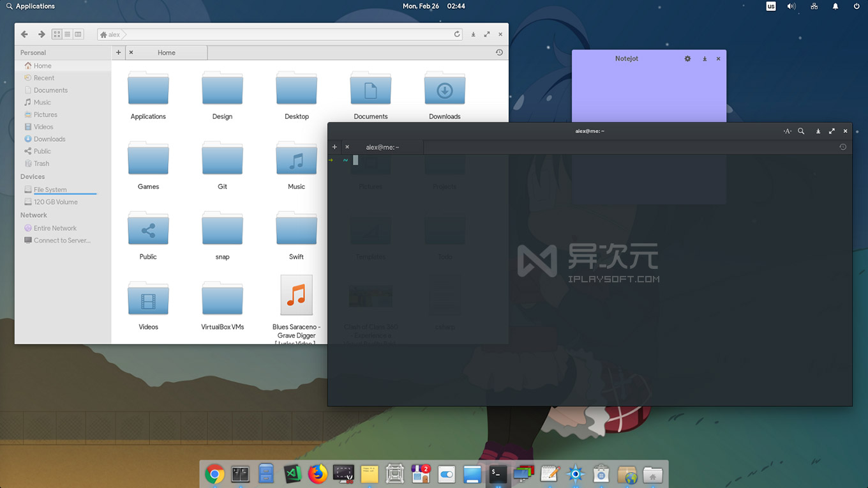Click the reload icon in the Files address bar
The width and height of the screenshot is (868, 488).
457,34
